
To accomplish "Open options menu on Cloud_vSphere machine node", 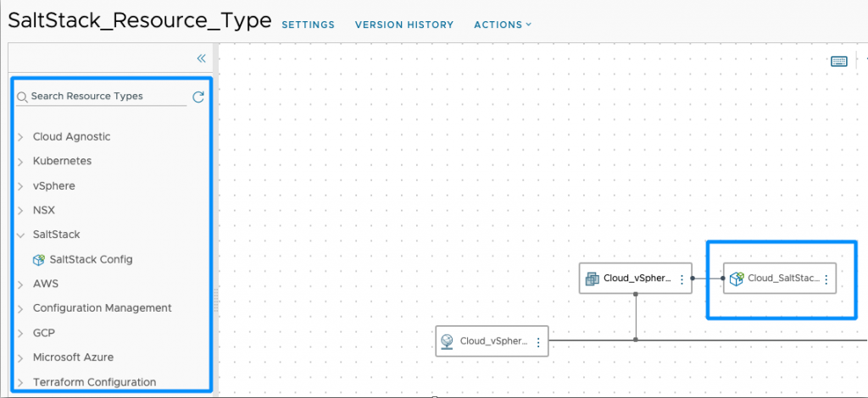I will click(682, 279).
